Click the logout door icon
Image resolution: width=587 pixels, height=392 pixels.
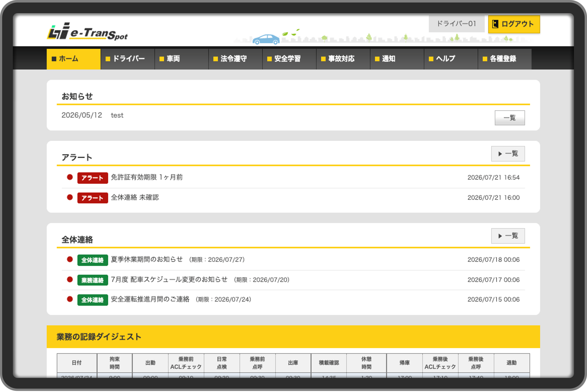pos(495,24)
